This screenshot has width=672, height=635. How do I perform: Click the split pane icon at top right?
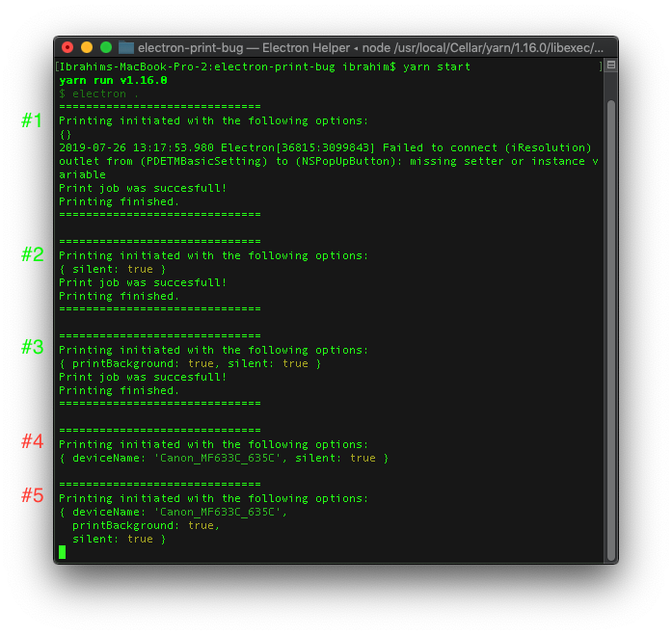pos(611,66)
